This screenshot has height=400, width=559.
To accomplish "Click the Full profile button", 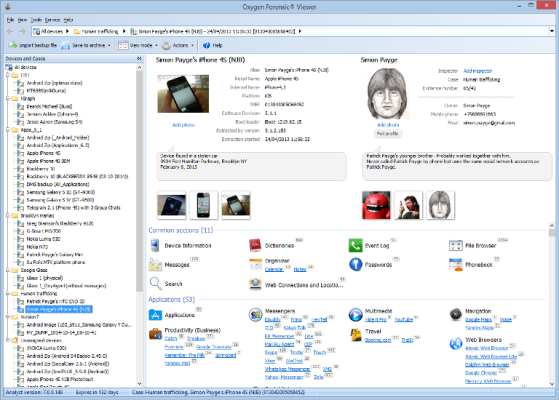I will [388, 133].
